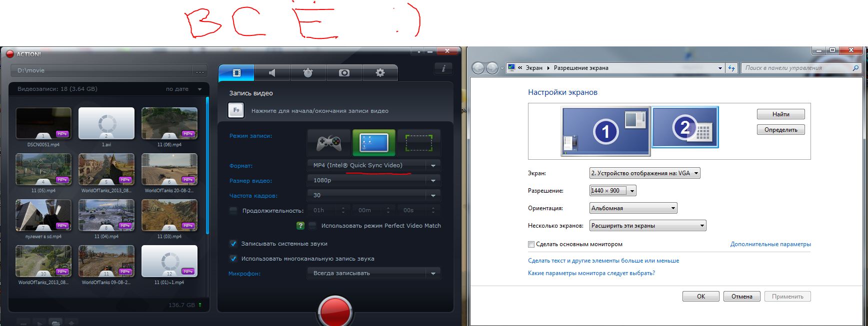Image resolution: width=868 pixels, height=326 pixels.
Task: Open the 'Дополнительные параметры' link
Action: coord(770,244)
